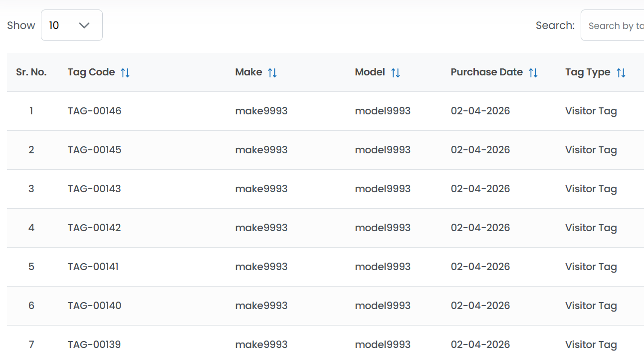Choose the TAG-00141 tag code
The height and width of the screenshot is (355, 644).
pyautogui.click(x=93, y=267)
